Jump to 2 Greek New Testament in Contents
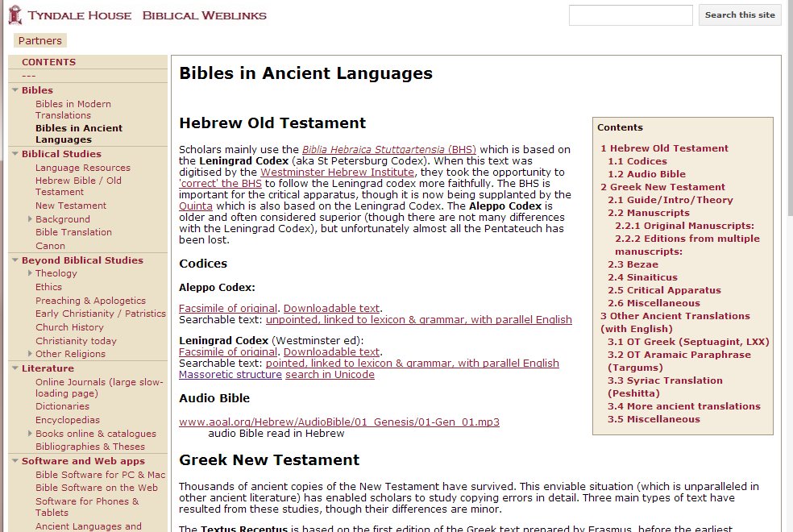 [662, 187]
